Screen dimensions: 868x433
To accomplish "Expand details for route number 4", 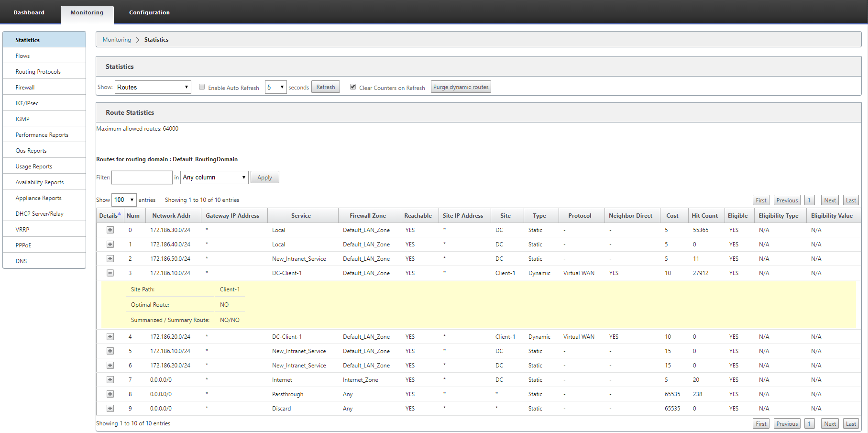I will click(110, 337).
